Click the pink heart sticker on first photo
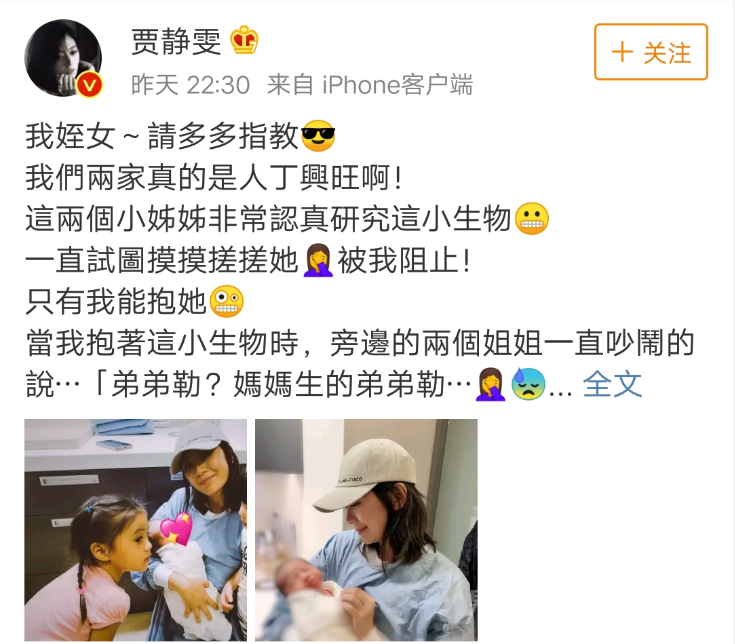 pyautogui.click(x=176, y=530)
